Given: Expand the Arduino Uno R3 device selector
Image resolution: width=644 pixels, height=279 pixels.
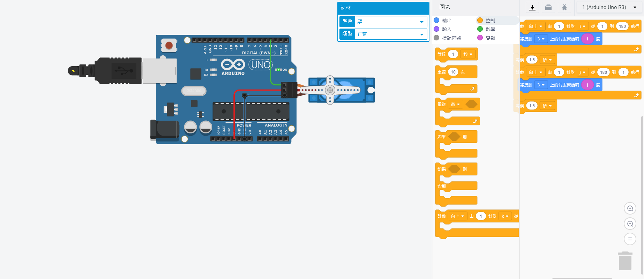Looking at the screenshot, I should pos(609,7).
